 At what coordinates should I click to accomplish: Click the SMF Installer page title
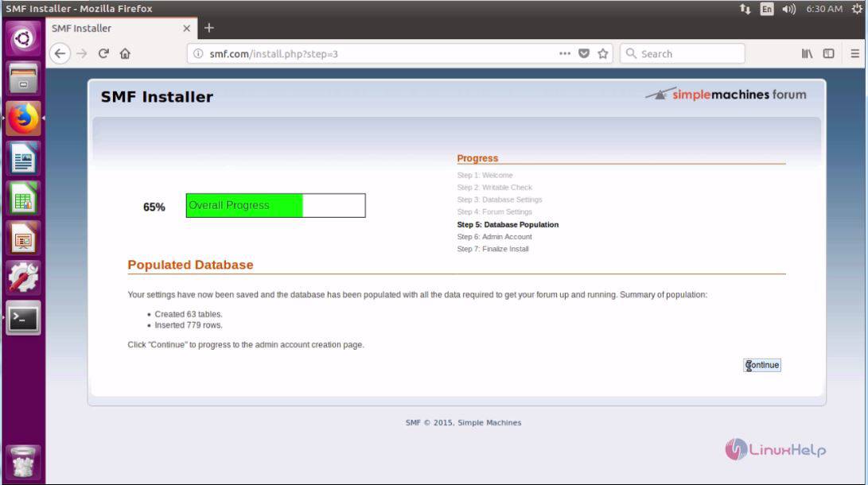(157, 97)
